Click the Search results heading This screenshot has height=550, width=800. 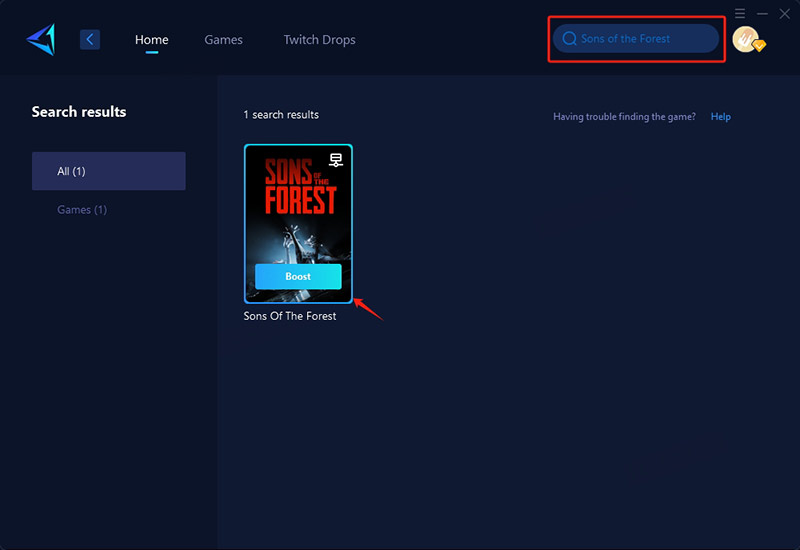tap(79, 112)
